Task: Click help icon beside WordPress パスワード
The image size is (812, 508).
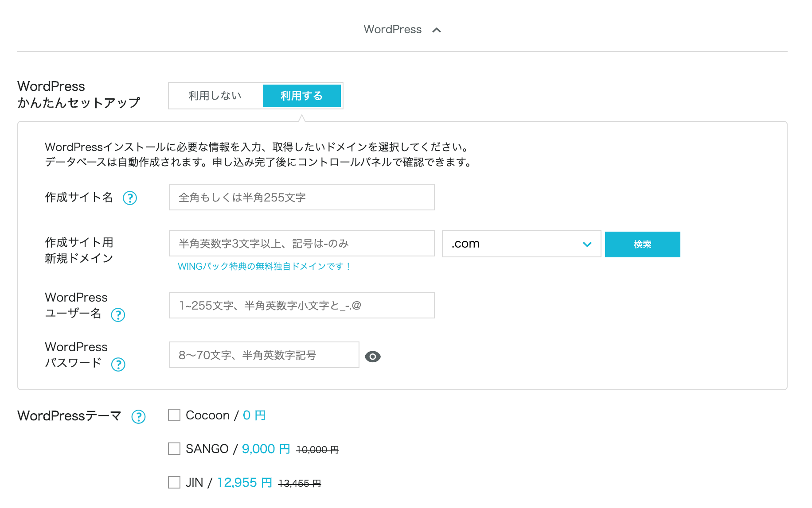Action: pyautogui.click(x=118, y=365)
